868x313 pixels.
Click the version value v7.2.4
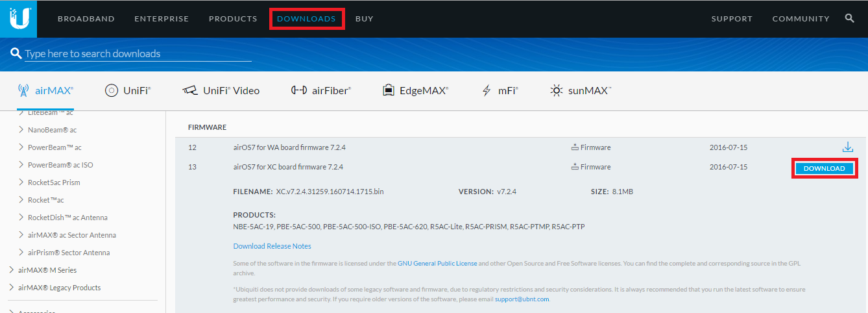506,192
